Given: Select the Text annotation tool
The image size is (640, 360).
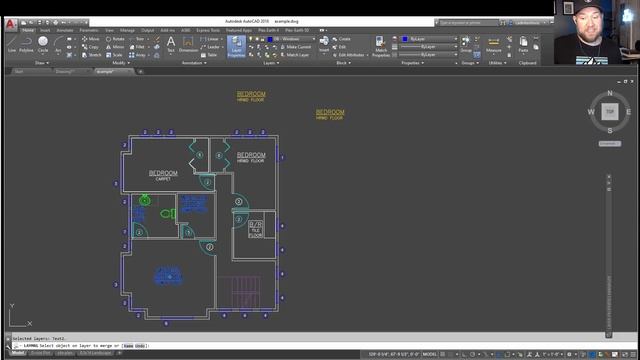Looking at the screenshot, I should coord(171,44).
